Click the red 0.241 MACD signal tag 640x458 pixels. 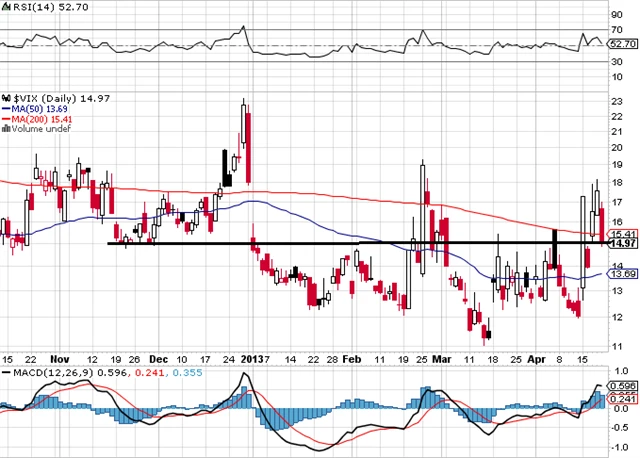pos(622,397)
